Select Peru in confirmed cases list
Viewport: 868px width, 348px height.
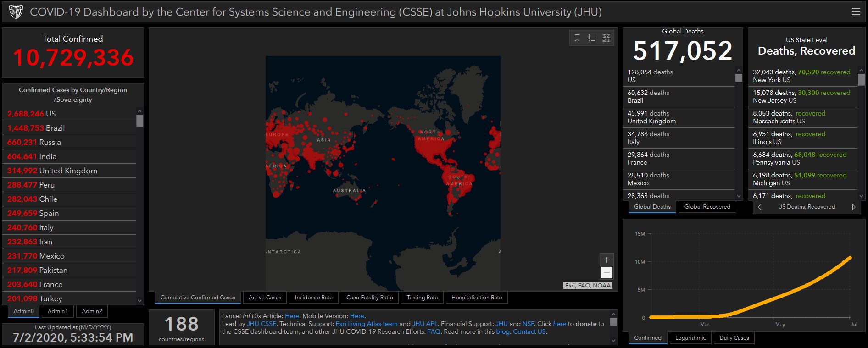coord(69,185)
